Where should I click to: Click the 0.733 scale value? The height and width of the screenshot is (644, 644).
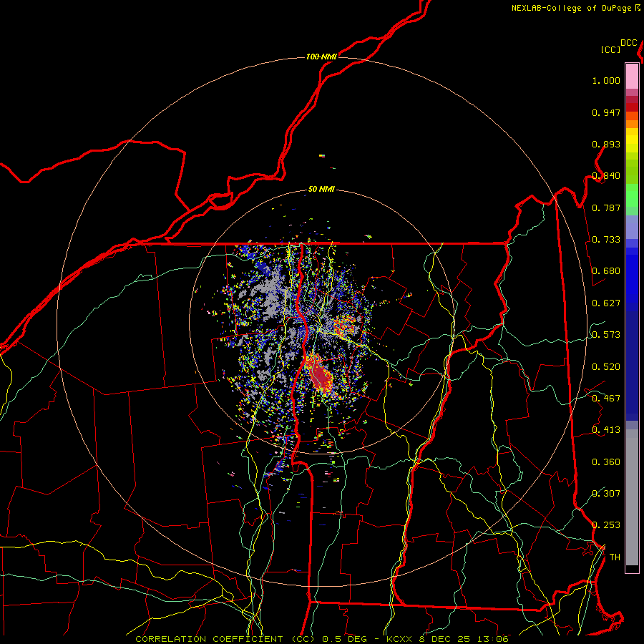[x=606, y=240]
